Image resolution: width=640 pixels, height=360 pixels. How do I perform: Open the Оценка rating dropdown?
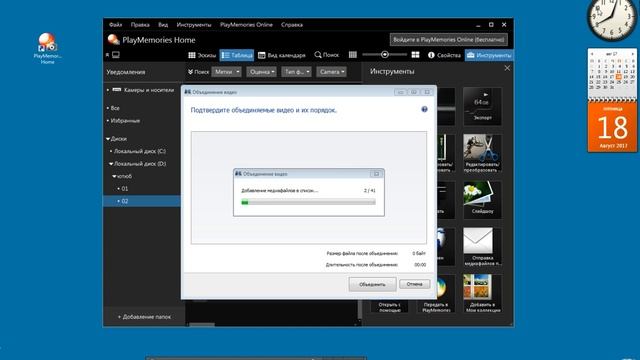[262, 72]
